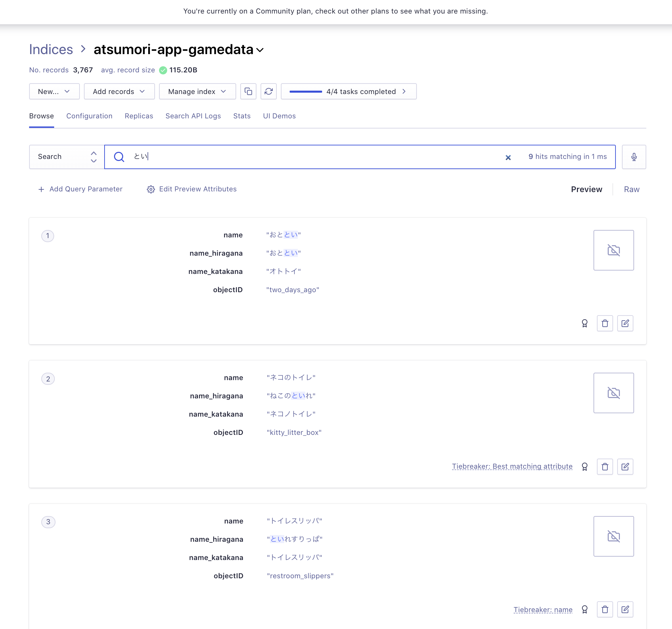Click the copy index icon button

pos(248,91)
